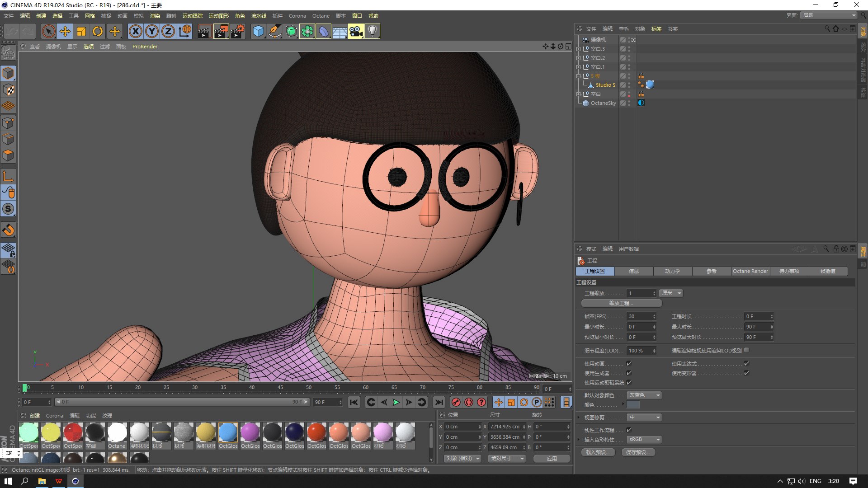Screen dimensions: 868x488
Task: Open the 厘米 unit dropdown
Action: tap(671, 293)
